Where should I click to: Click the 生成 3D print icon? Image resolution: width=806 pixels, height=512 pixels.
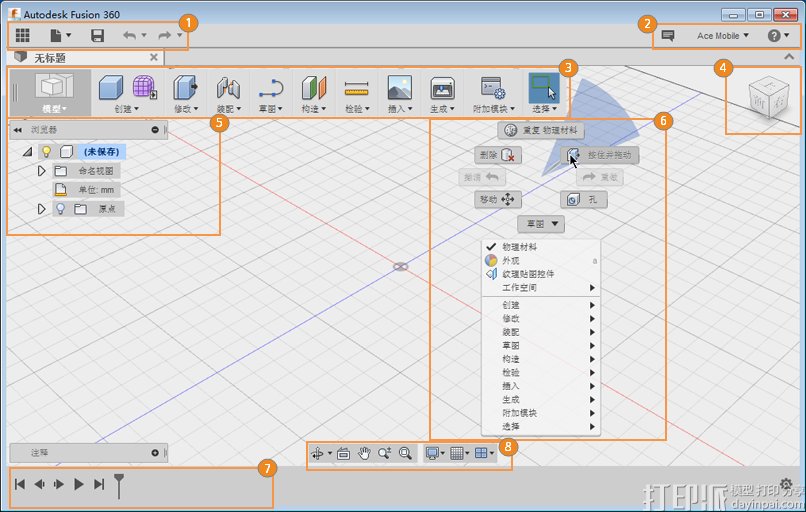(x=442, y=87)
